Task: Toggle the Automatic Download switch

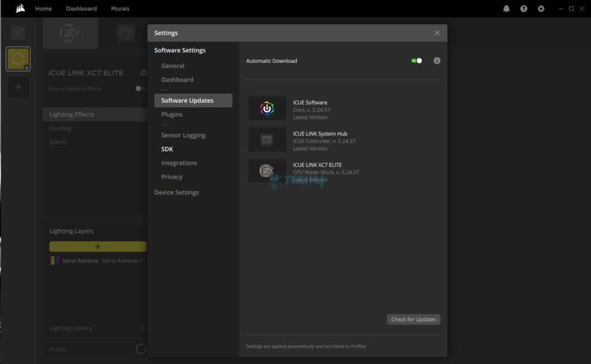Action: pyautogui.click(x=417, y=61)
